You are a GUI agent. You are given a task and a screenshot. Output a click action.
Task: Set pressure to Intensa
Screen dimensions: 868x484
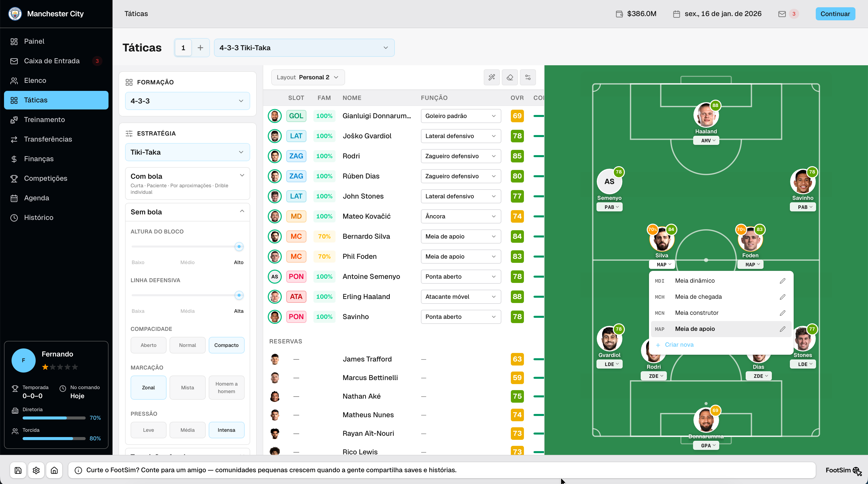[227, 430]
